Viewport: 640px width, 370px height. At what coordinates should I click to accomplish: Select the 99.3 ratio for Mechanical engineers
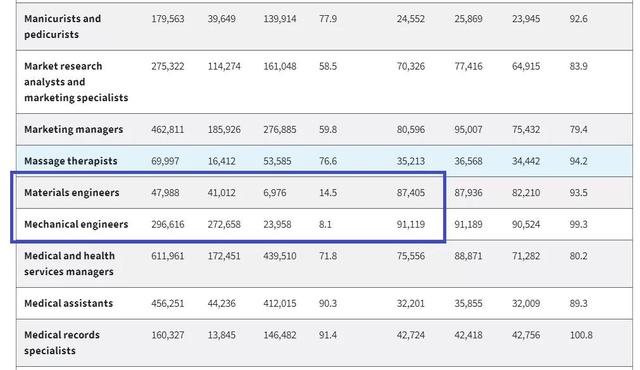coord(578,224)
